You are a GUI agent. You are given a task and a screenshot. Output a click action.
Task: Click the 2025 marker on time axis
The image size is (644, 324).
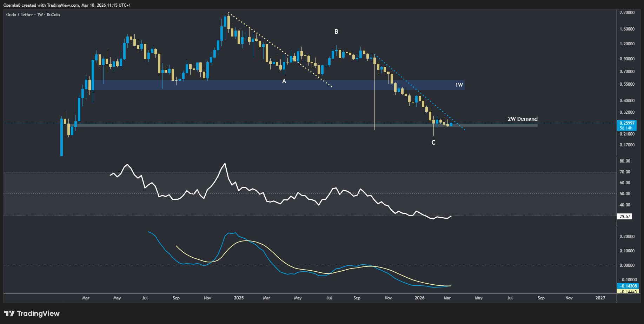click(239, 298)
